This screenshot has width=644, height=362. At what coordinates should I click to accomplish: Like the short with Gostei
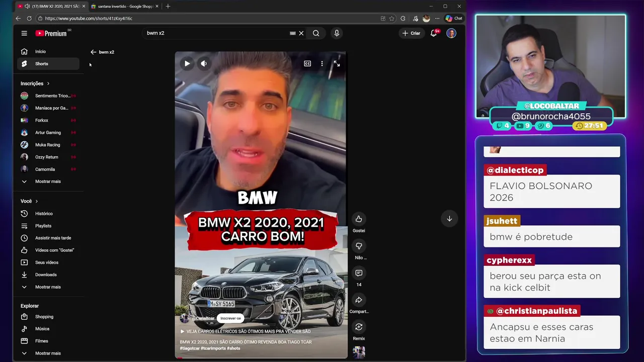point(359,219)
